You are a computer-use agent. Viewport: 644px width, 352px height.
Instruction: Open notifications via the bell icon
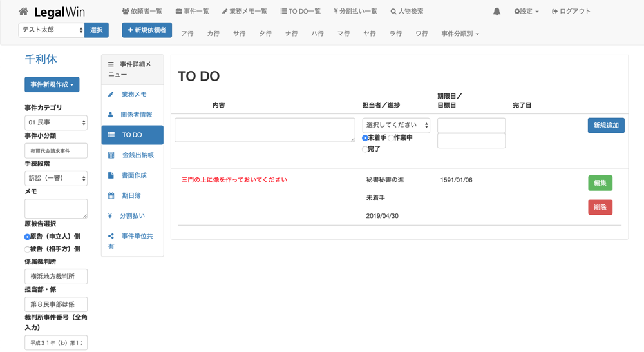[497, 12]
